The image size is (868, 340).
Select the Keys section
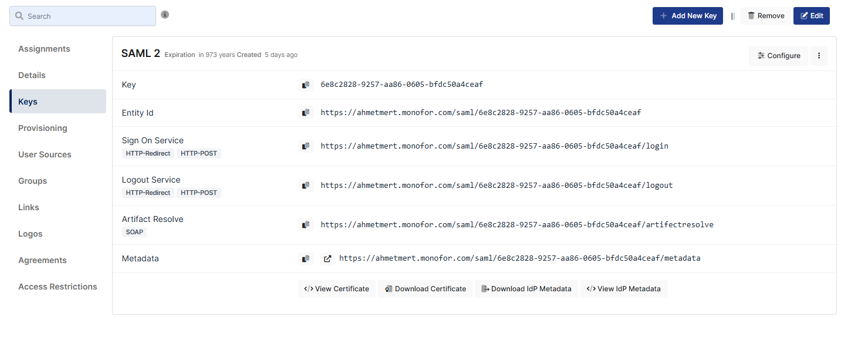click(x=58, y=102)
